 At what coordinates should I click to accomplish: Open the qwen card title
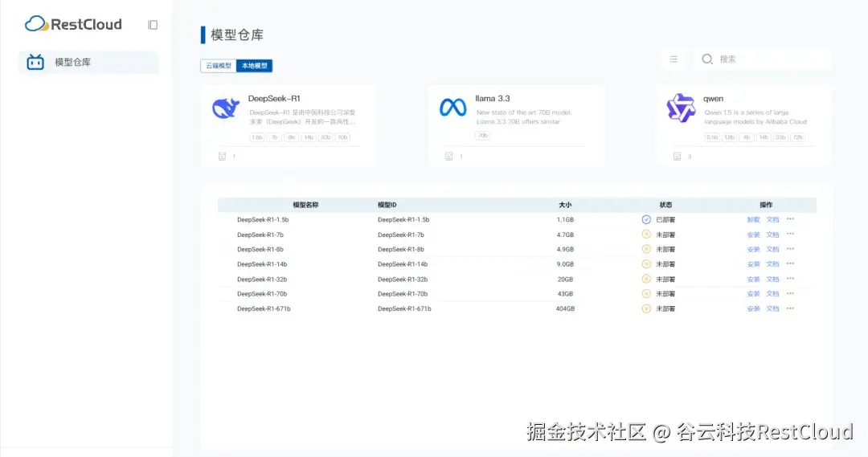tap(713, 99)
